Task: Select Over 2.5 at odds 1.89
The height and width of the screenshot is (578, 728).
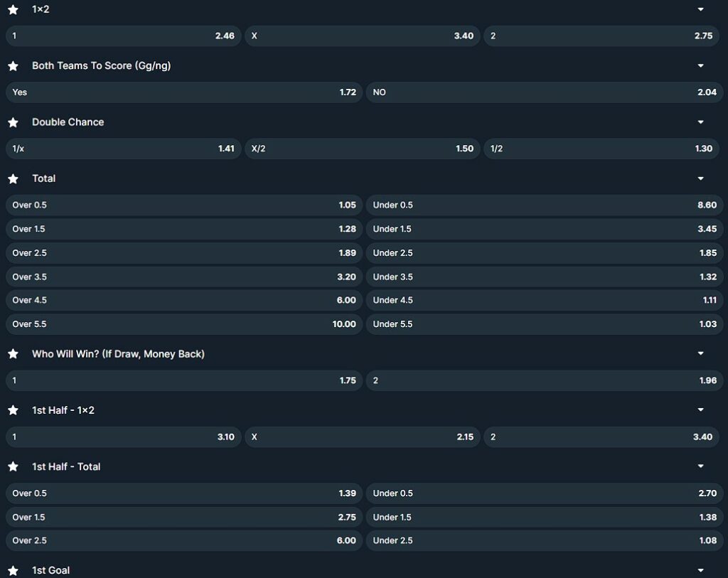Action: (184, 252)
